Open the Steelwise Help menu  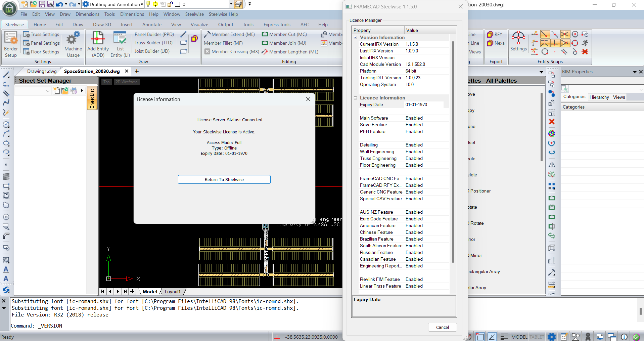tap(223, 14)
